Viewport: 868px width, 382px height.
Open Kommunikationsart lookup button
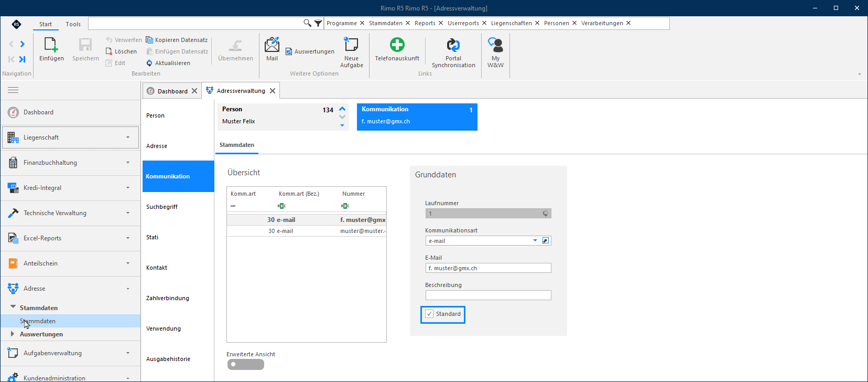[546, 241]
